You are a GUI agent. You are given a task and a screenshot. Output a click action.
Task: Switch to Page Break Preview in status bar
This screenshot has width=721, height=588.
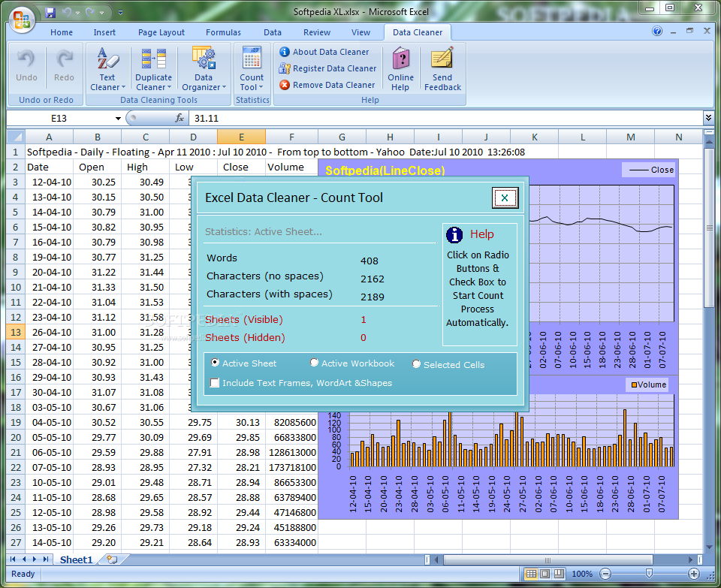click(559, 574)
